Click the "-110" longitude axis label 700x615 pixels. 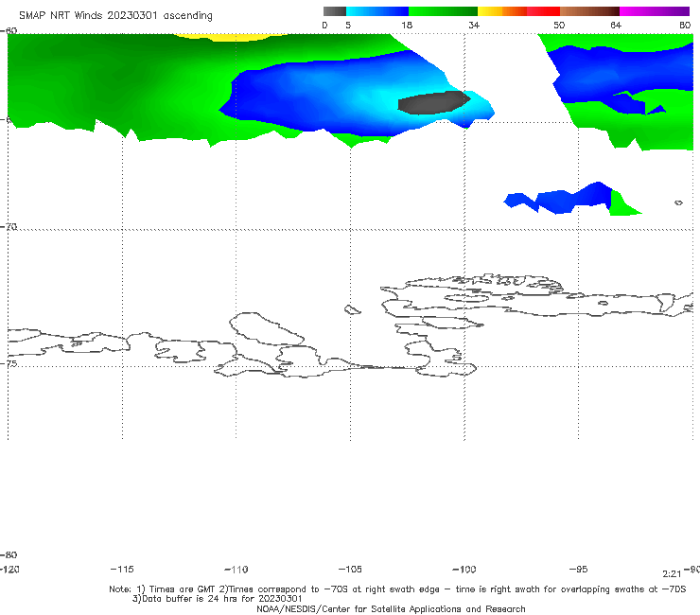point(236,570)
